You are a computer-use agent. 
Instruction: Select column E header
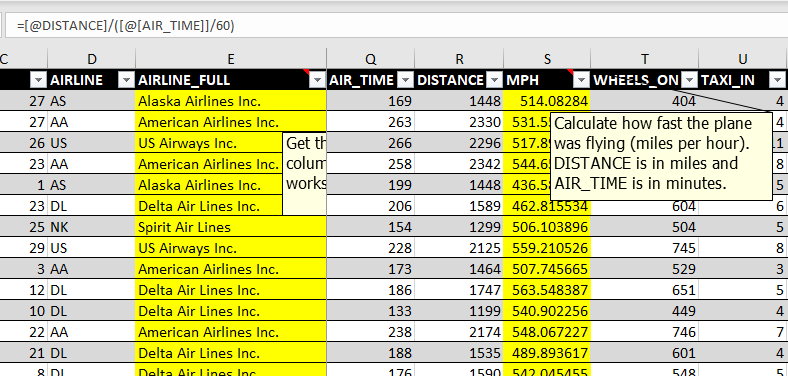[x=231, y=59]
